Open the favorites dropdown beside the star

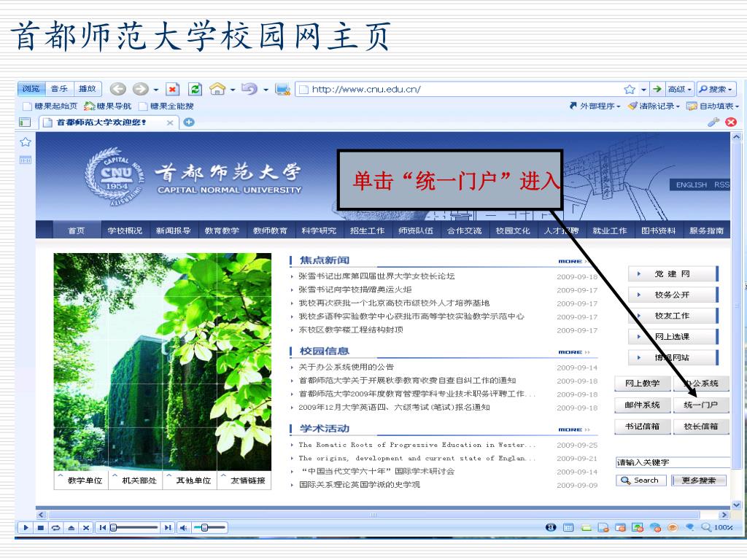click(643, 90)
